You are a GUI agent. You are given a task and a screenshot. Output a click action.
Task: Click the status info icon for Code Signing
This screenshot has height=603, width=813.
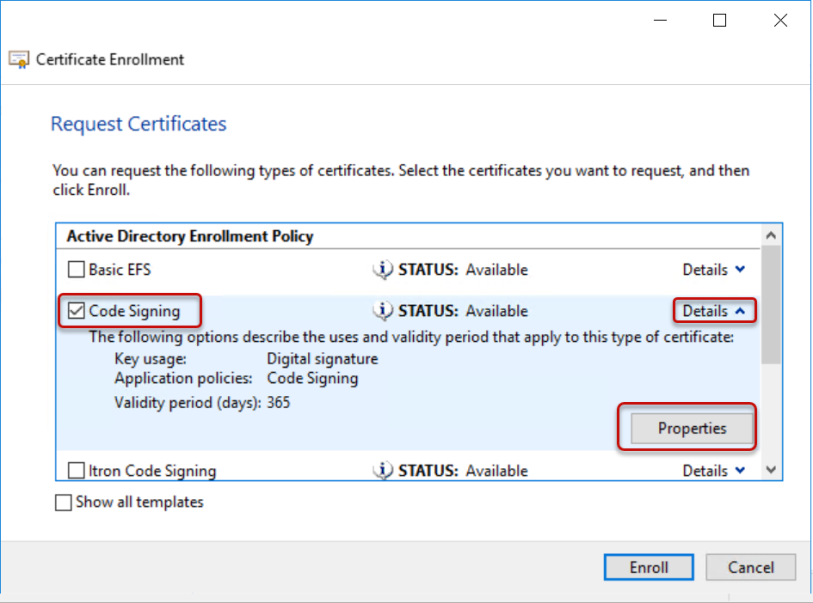pos(382,311)
